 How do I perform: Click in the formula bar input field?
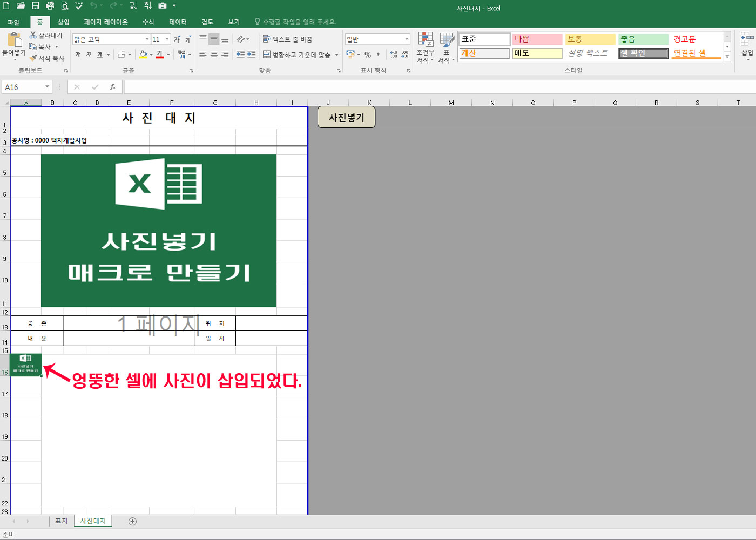coord(440,87)
